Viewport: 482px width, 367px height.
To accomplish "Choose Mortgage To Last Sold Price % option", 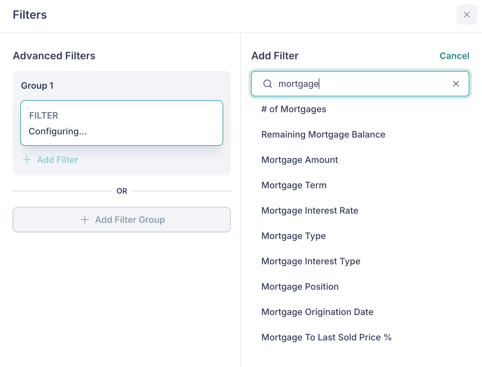I will 326,337.
